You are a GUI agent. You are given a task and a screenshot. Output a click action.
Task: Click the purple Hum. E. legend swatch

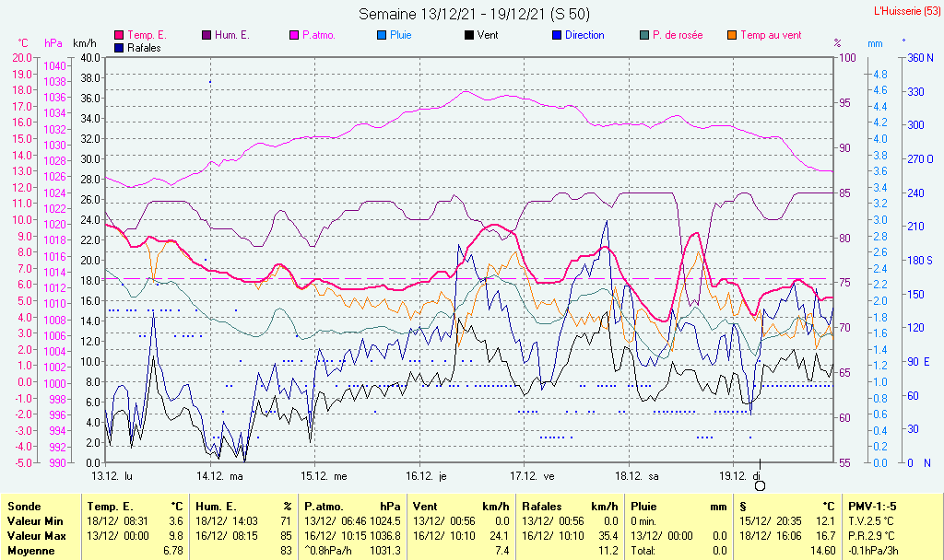click(206, 36)
